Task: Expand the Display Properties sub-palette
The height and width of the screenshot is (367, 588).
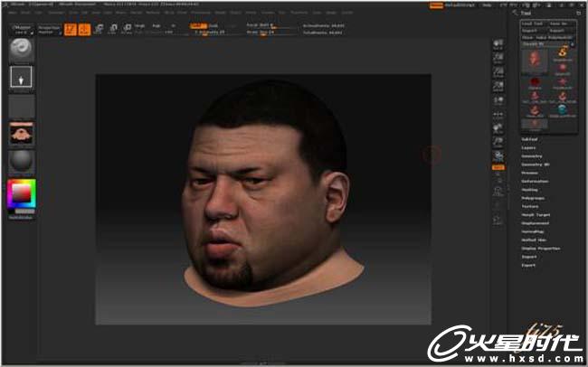Action: tap(541, 249)
